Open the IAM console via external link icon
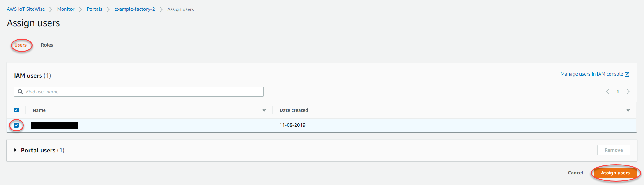 pos(627,74)
